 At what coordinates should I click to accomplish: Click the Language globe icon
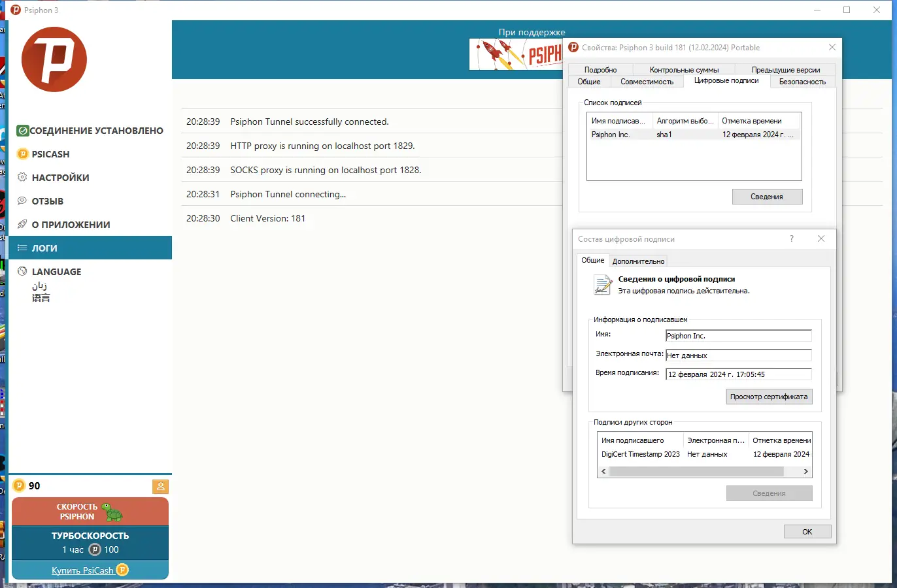[22, 272]
